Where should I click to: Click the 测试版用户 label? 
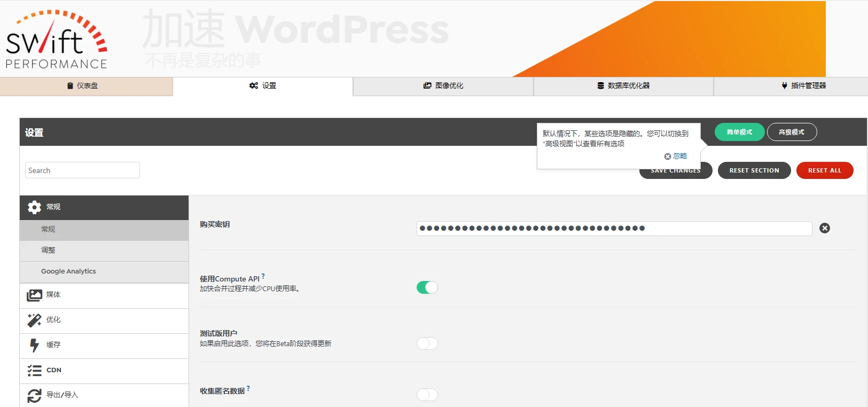click(x=218, y=333)
